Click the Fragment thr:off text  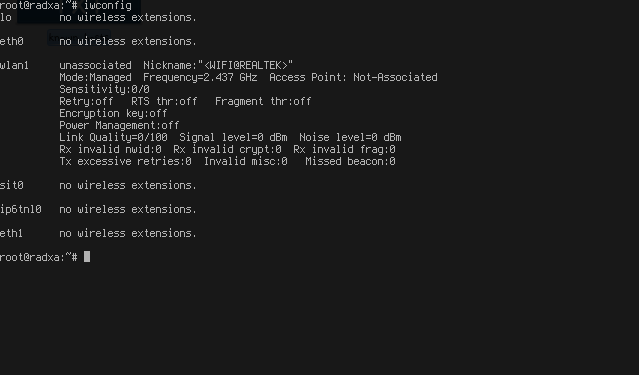click(x=263, y=101)
